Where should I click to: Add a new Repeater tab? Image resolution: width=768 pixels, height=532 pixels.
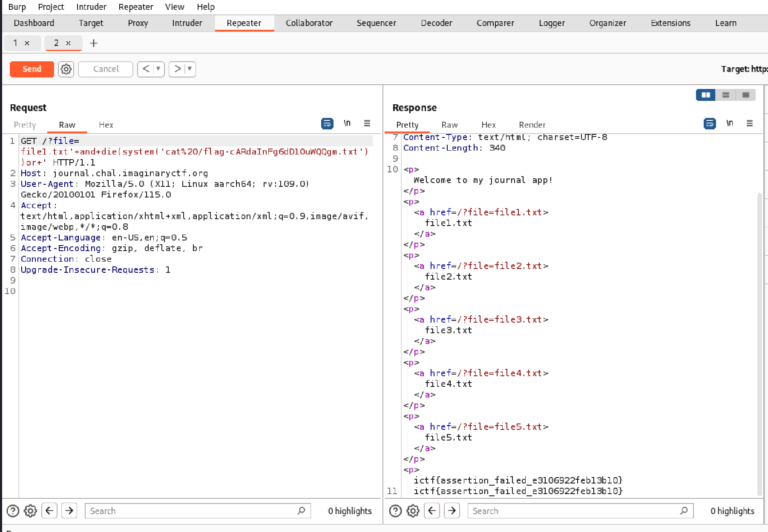coord(94,43)
